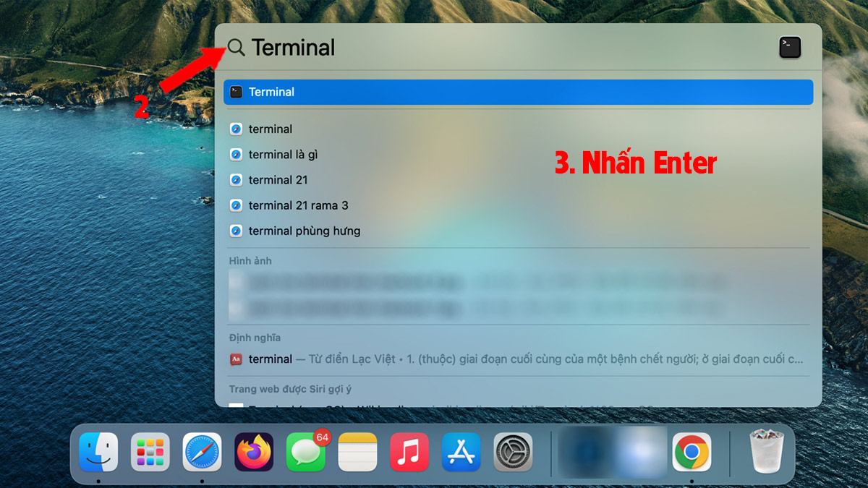Image resolution: width=868 pixels, height=488 pixels.
Task: Open Launchpad from the Dock
Action: coord(150,453)
